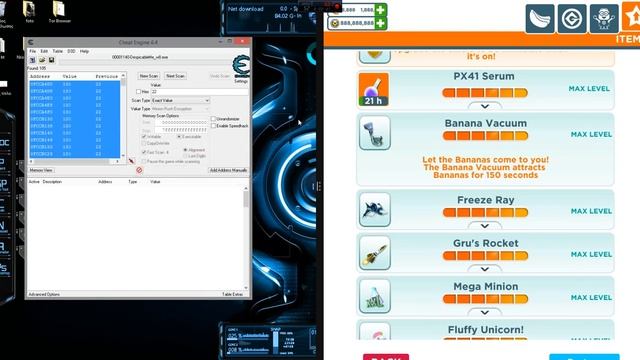This screenshot has height=360, width=640.
Task: Toggle the Writable checkbox
Action: pyautogui.click(x=144, y=137)
